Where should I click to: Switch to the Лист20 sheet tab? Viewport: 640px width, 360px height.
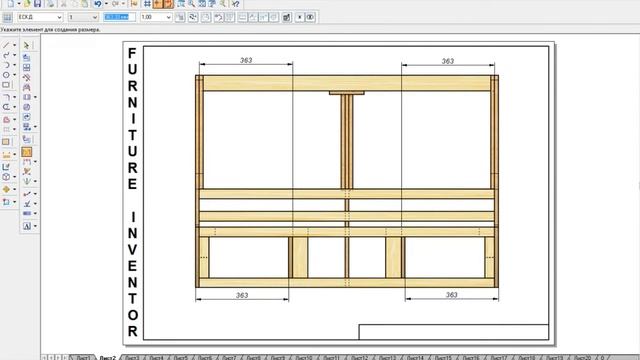(582, 358)
